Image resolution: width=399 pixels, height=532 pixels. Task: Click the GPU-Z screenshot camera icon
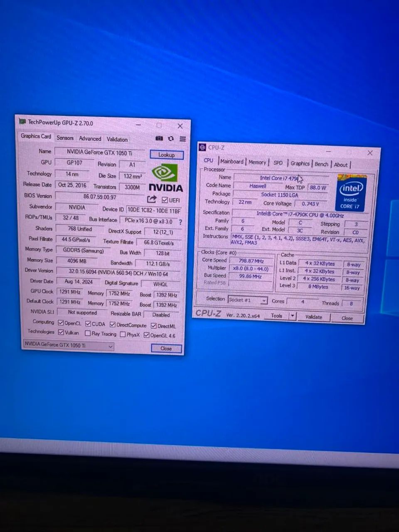pos(159,138)
